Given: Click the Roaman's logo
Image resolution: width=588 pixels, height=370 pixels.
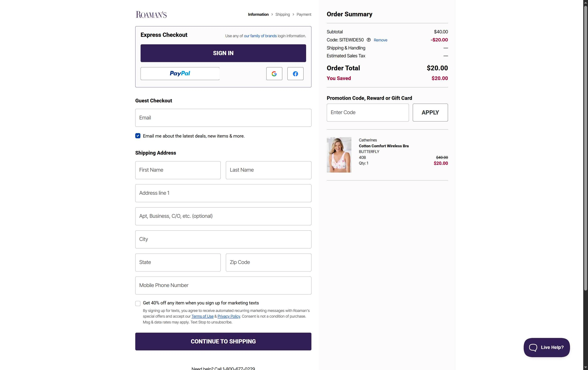Looking at the screenshot, I should click(x=151, y=15).
